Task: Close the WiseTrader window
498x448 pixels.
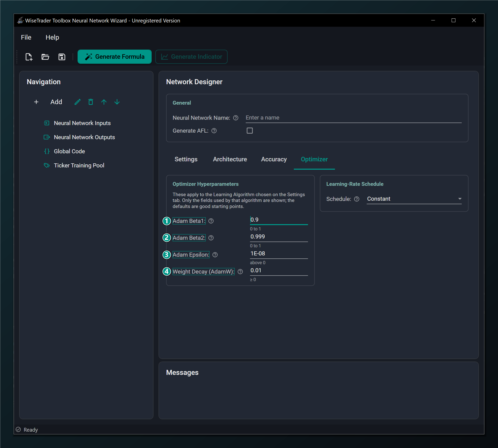Action: tap(474, 20)
